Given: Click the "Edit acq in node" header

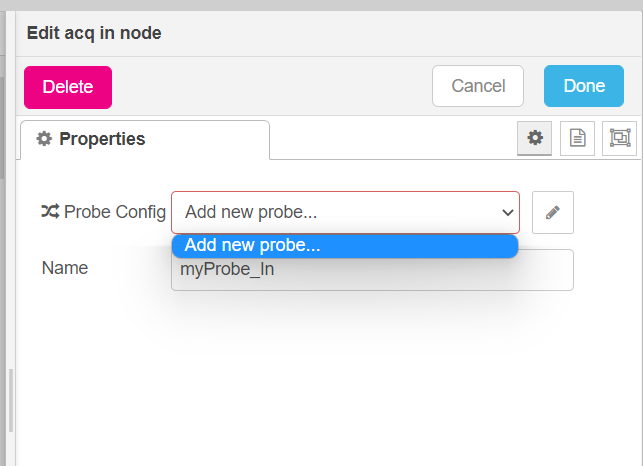Looking at the screenshot, I should click(94, 33).
